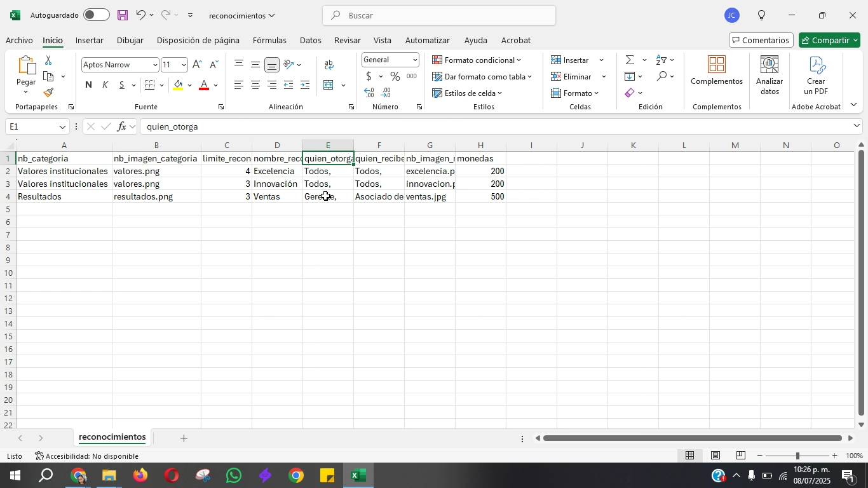The height and width of the screenshot is (488, 868).
Task: Click the lightbulb ideas icon in title bar
Action: [761, 15]
